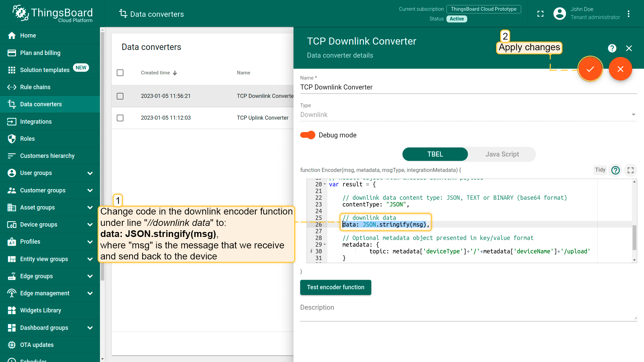Image resolution: width=644 pixels, height=362 pixels.
Task: Check the TCP Uplink Converter row checkbox
Action: tap(120, 118)
